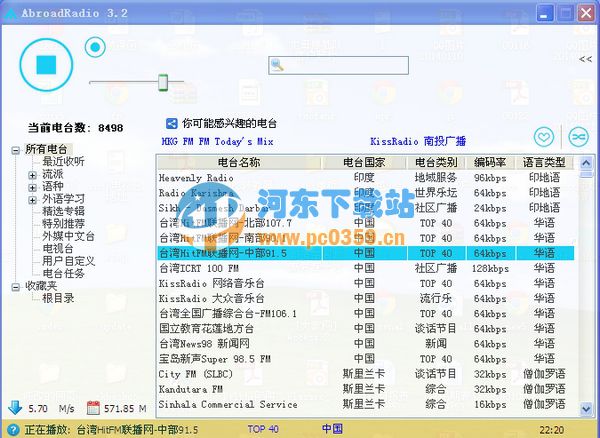600x438 pixels.
Task: Select Sinhala Commercial Service station
Action: 365,404
